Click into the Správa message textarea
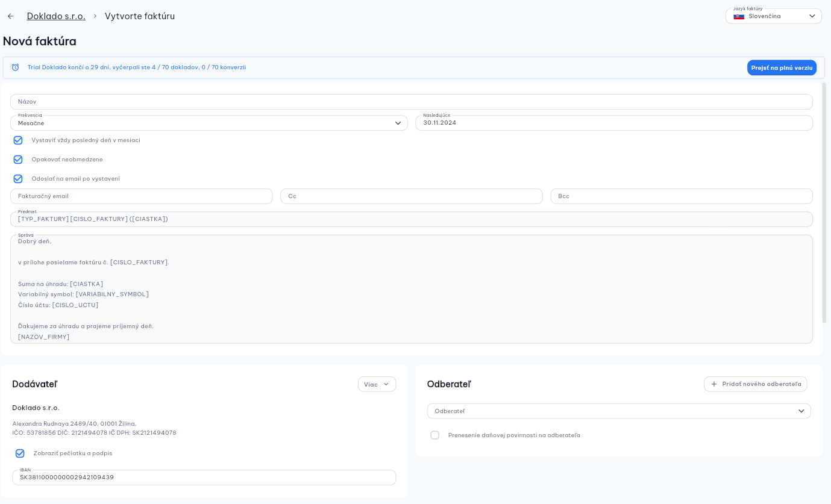 412,289
